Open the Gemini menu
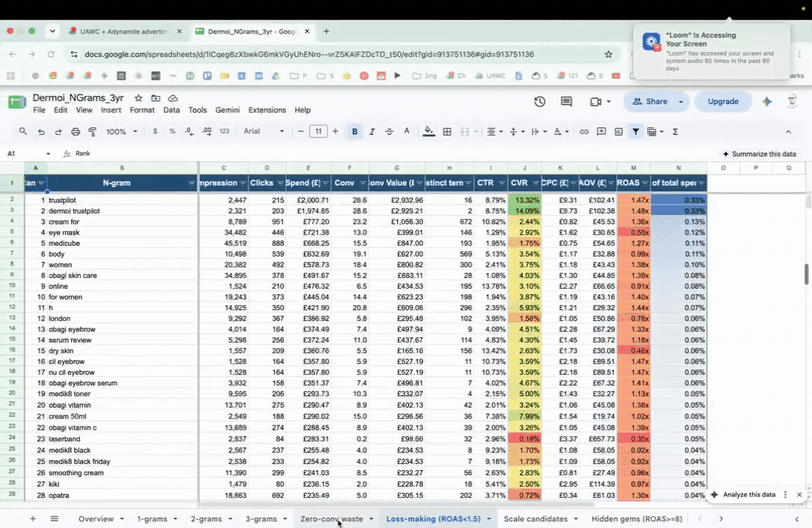812x528 pixels. coord(227,110)
